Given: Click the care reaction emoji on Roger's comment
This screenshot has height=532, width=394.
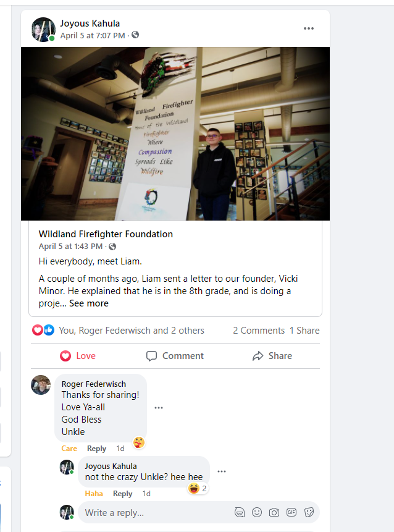Looking at the screenshot, I should [139, 442].
